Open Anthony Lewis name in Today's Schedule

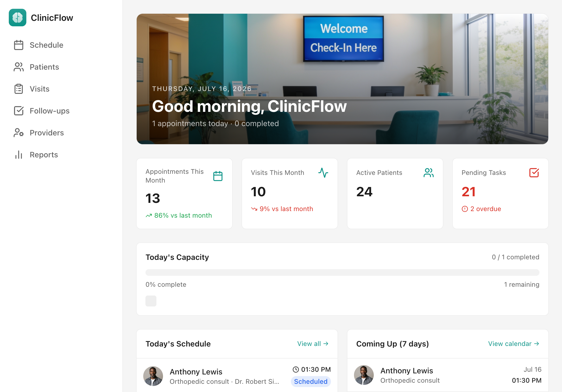(x=196, y=372)
